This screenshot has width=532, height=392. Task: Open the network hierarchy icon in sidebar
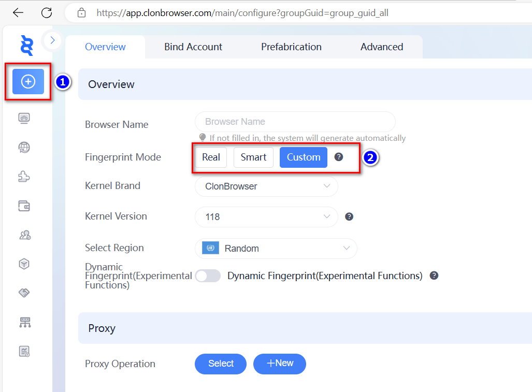point(24,322)
